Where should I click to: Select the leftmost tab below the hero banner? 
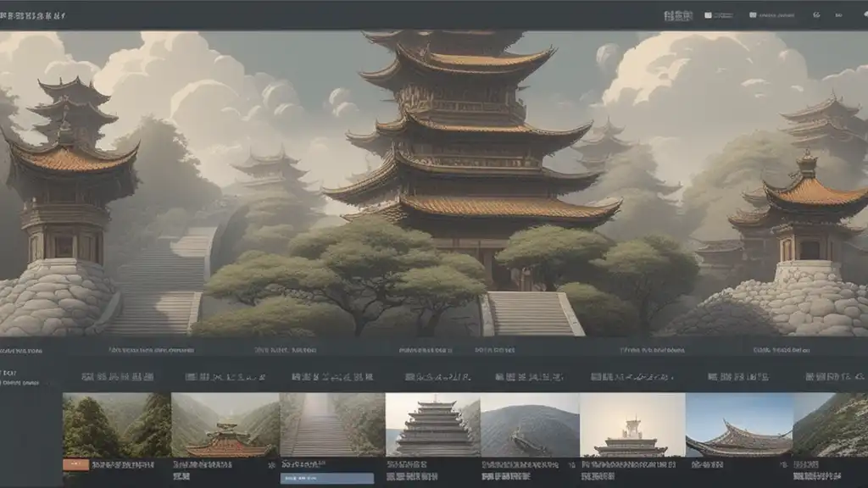21,349
